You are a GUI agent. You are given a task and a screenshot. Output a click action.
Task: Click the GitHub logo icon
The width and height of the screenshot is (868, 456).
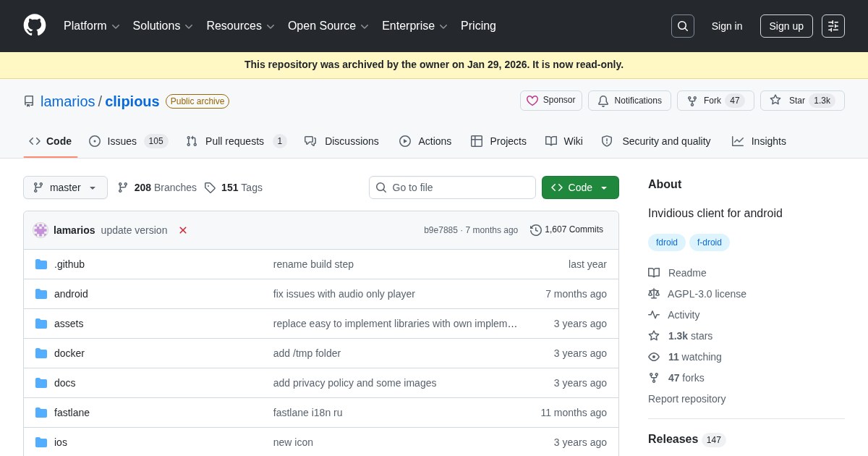coord(35,25)
